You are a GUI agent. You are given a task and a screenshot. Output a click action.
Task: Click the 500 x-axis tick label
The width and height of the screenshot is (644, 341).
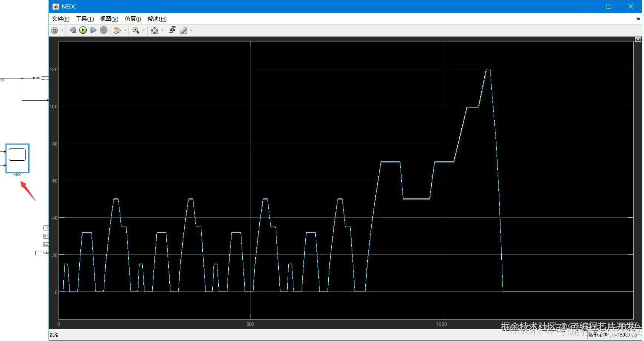[x=250, y=324]
